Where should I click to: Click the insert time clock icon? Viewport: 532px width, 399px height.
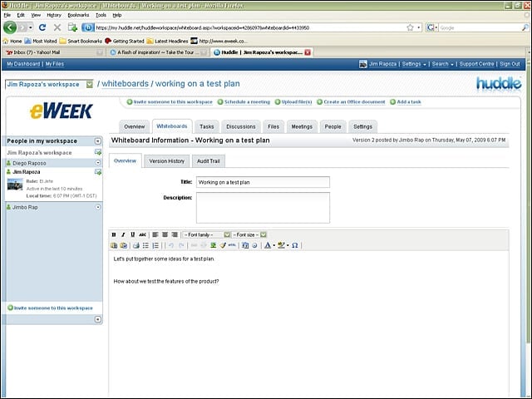pos(254,245)
